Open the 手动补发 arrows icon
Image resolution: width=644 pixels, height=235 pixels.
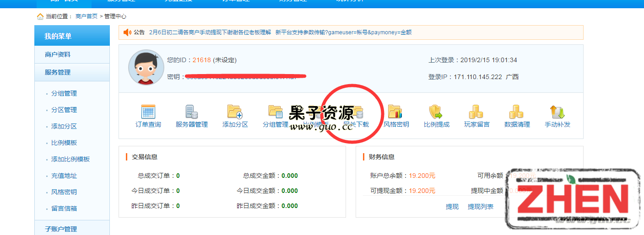pos(557,112)
